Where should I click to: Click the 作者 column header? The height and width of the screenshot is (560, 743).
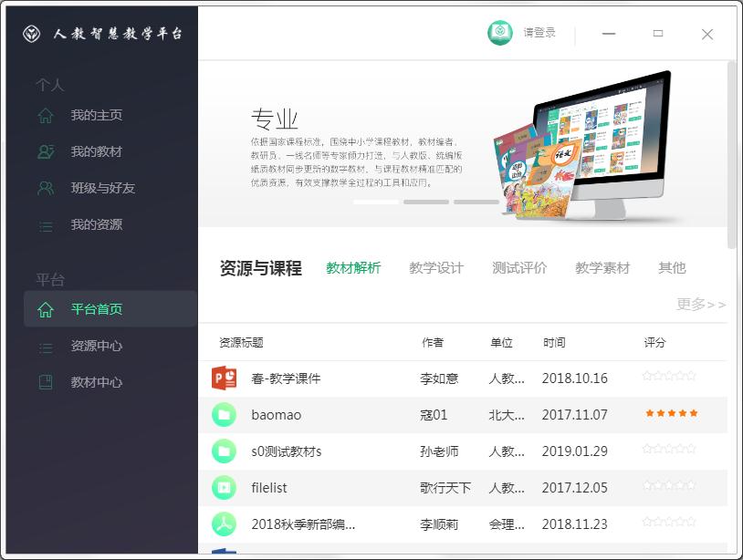433,342
